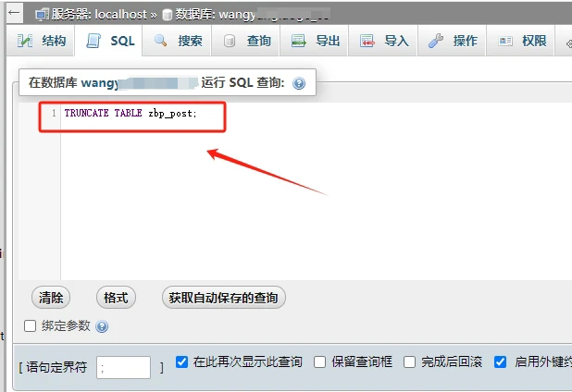Click the 语句定界符 delimiter input field
The height and width of the screenshot is (392, 572).
(x=123, y=367)
